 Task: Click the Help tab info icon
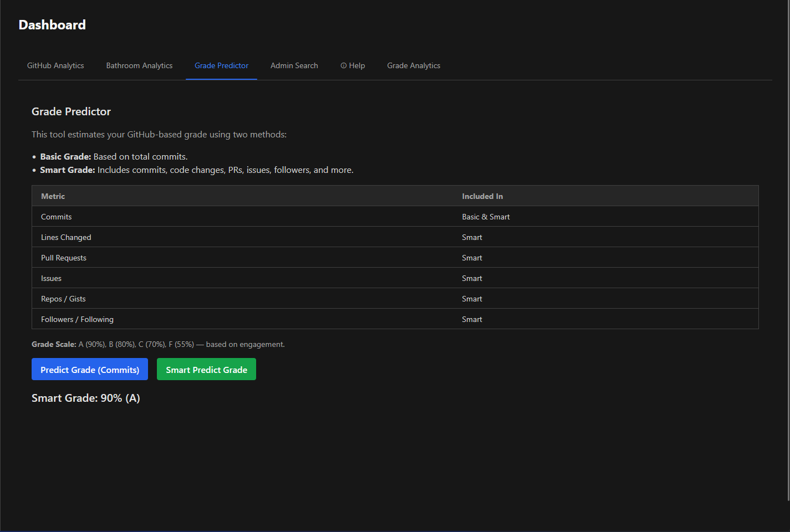tap(344, 65)
